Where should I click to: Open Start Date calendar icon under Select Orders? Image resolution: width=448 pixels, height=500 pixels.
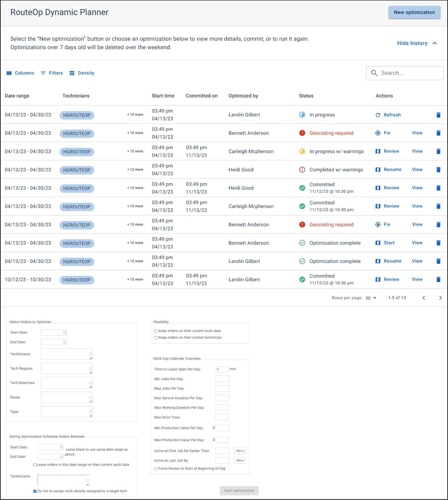[x=64, y=332]
